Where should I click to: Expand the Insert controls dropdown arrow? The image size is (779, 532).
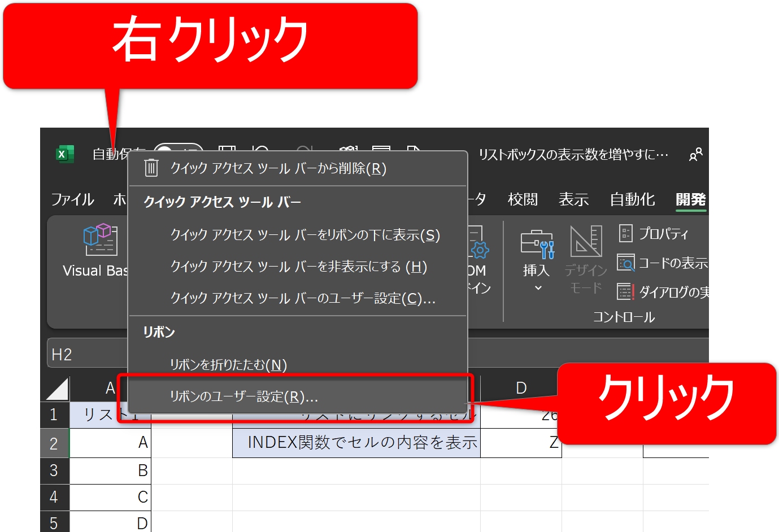[538, 288]
